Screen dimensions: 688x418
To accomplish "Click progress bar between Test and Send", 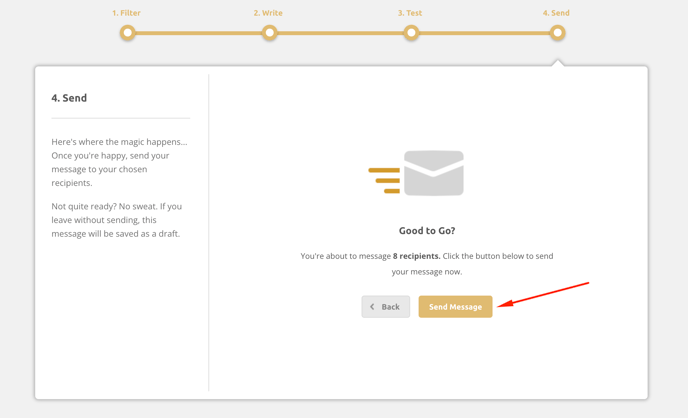I will click(484, 33).
